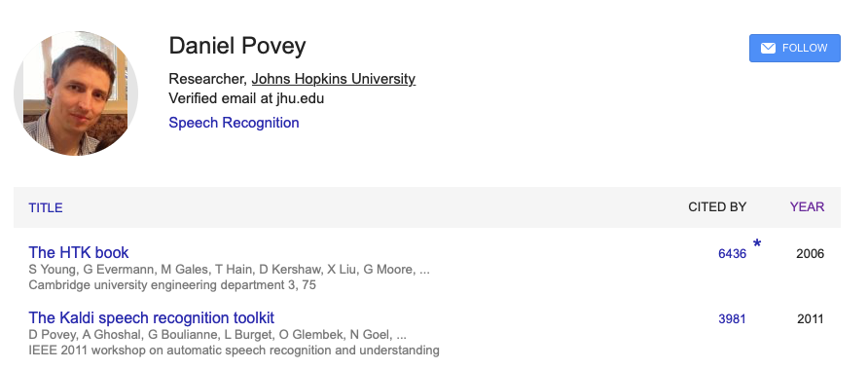The image size is (868, 369).
Task: Click the 2006 year of HTK book
Action: pos(810,254)
